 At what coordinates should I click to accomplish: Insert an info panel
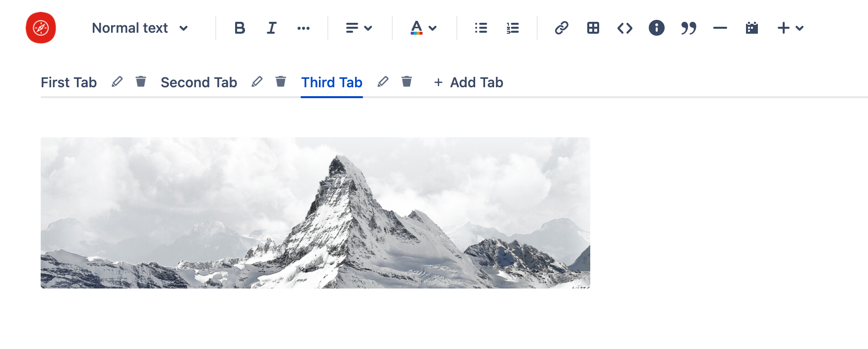coord(657,28)
